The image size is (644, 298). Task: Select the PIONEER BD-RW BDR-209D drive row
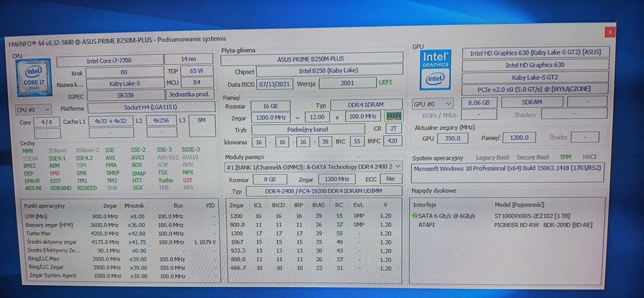[x=507, y=224]
